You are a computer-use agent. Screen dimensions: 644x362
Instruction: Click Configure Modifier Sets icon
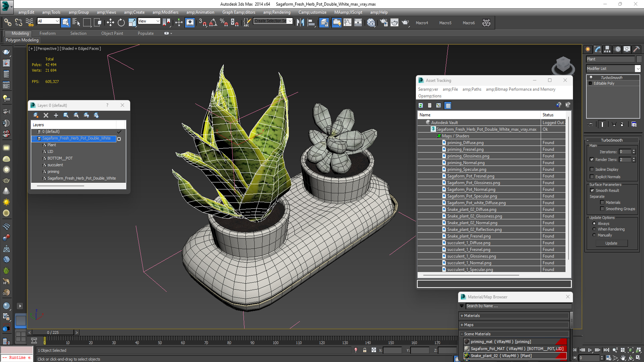pyautogui.click(x=634, y=124)
